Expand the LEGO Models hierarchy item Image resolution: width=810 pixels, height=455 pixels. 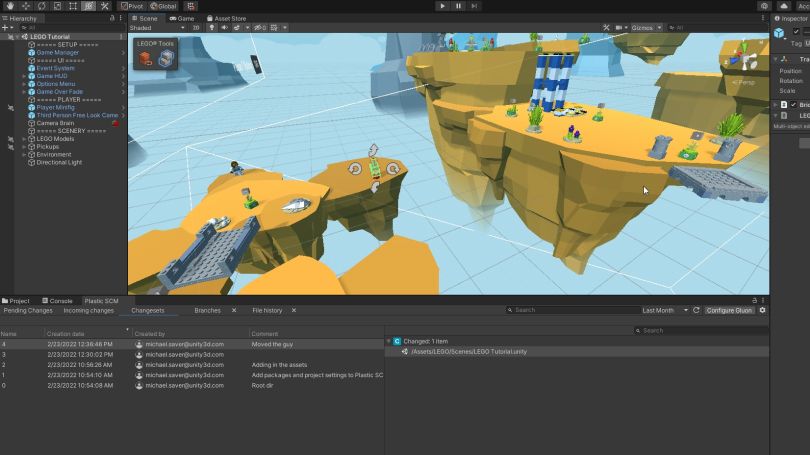pos(24,139)
